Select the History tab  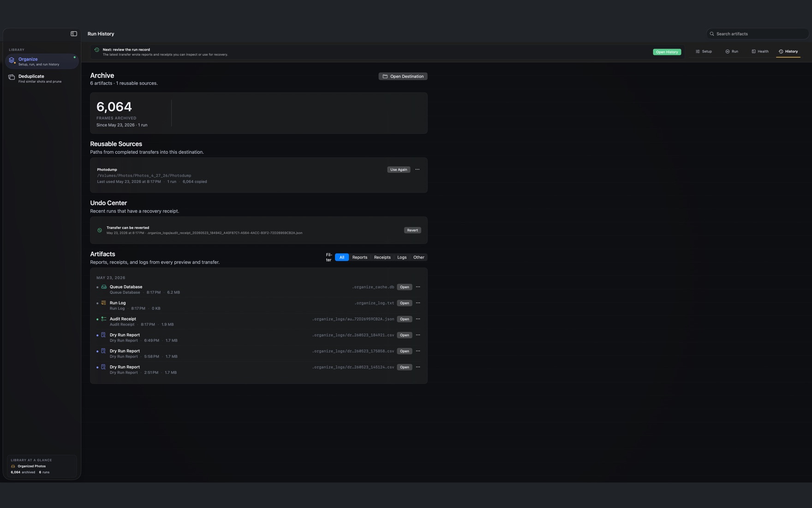click(x=788, y=52)
